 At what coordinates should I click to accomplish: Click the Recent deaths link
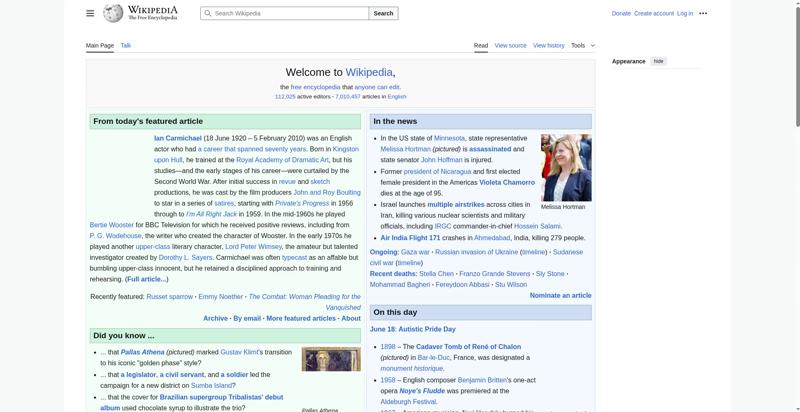pos(393,274)
